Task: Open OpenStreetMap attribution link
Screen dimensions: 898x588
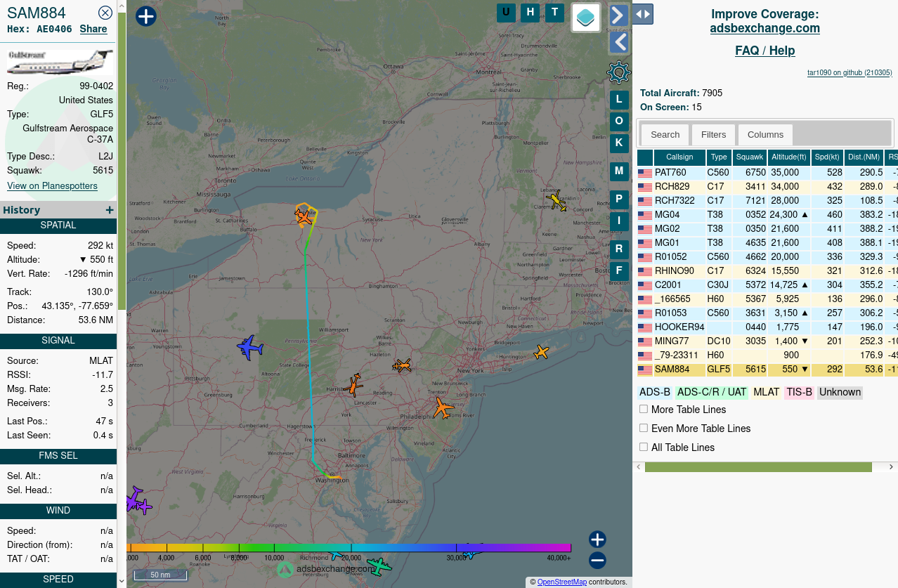Action: (x=562, y=582)
